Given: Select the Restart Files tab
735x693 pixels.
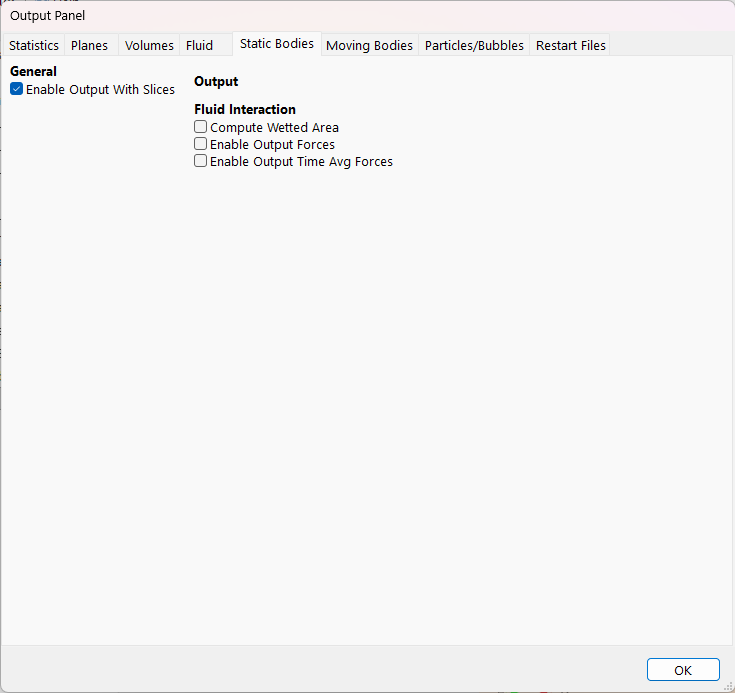Looking at the screenshot, I should click(570, 45).
